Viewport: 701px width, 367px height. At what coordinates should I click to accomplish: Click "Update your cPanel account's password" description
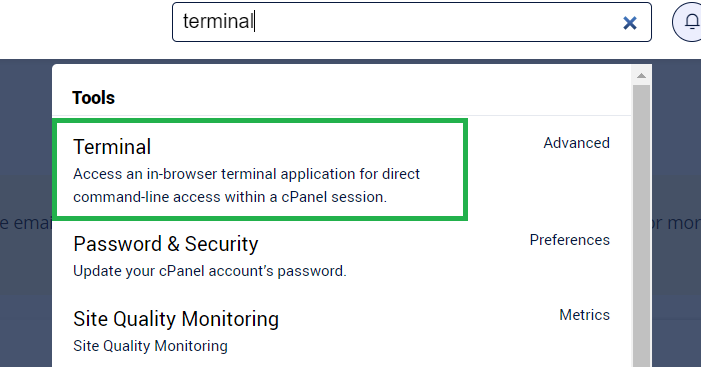click(210, 271)
